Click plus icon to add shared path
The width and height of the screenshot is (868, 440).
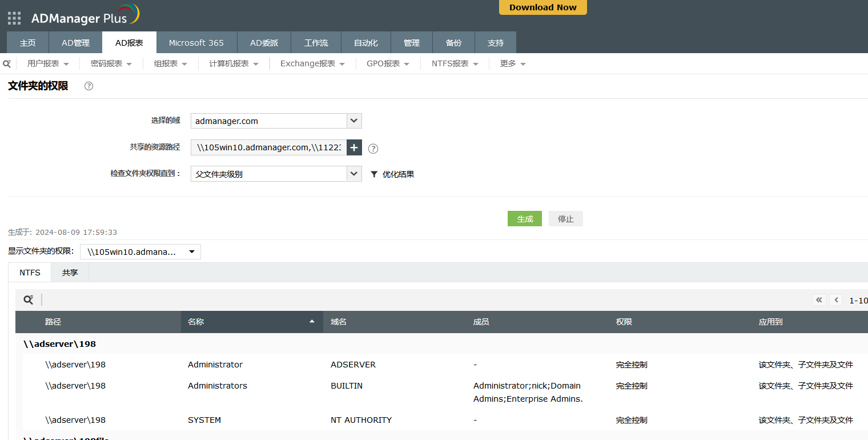click(354, 147)
